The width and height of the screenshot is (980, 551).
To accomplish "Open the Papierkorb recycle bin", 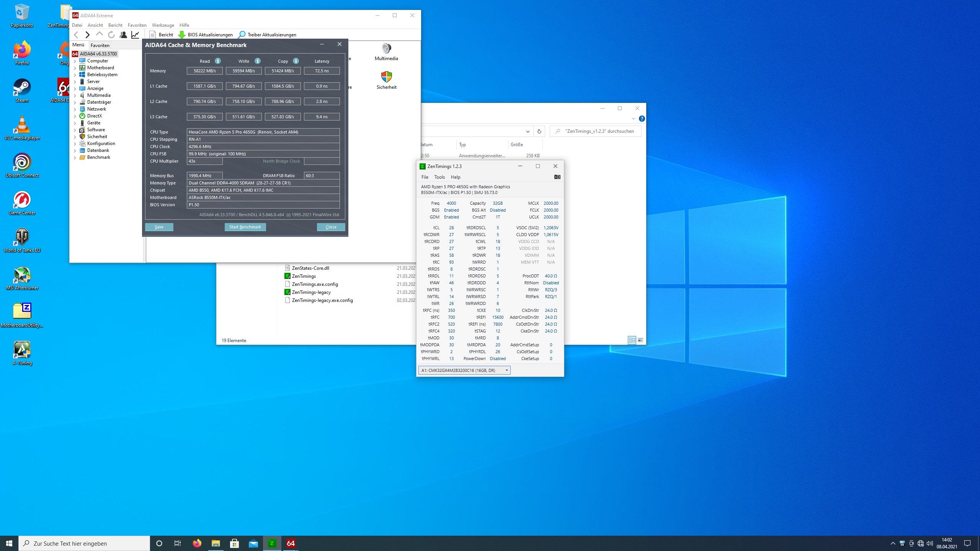I will (x=22, y=16).
